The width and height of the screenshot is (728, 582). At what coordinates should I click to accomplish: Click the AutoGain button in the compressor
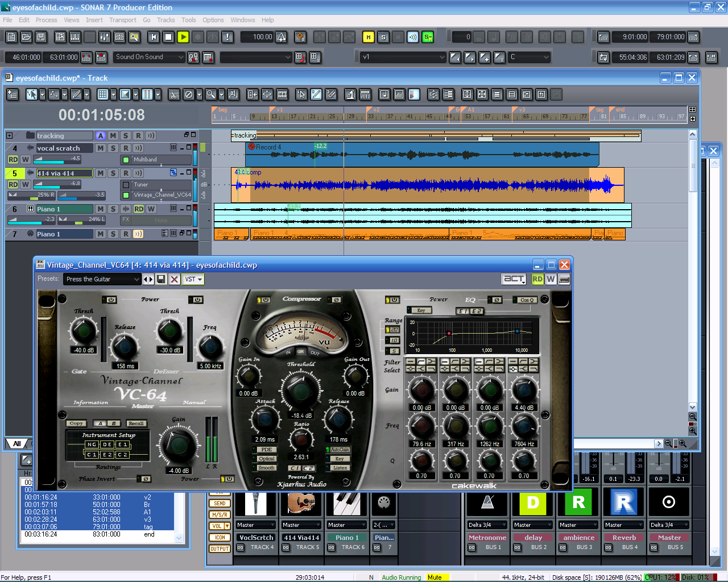coord(340,450)
